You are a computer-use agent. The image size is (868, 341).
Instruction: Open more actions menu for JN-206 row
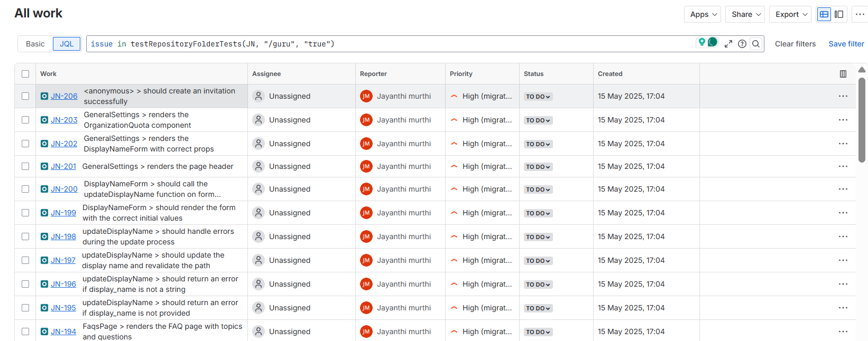coord(843,96)
